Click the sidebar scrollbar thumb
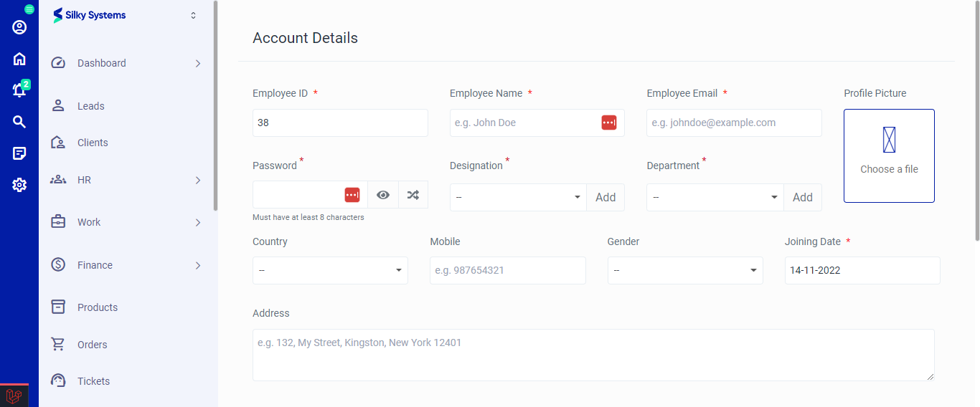Screen dimensions: 980x407 pos(215,106)
